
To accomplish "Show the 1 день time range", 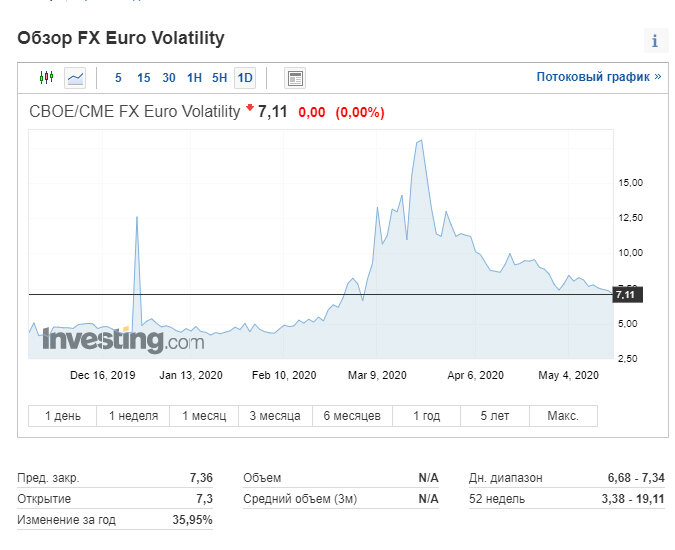I will 62,416.
